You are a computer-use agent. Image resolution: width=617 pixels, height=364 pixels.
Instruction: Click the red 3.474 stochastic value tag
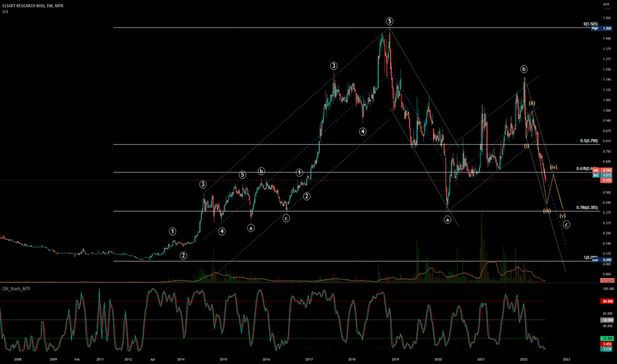click(x=607, y=344)
